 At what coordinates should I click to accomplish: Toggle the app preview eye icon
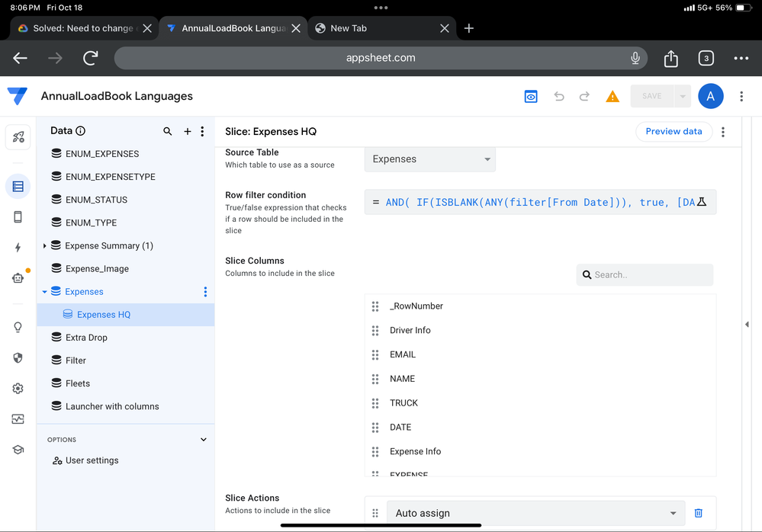[x=531, y=96]
